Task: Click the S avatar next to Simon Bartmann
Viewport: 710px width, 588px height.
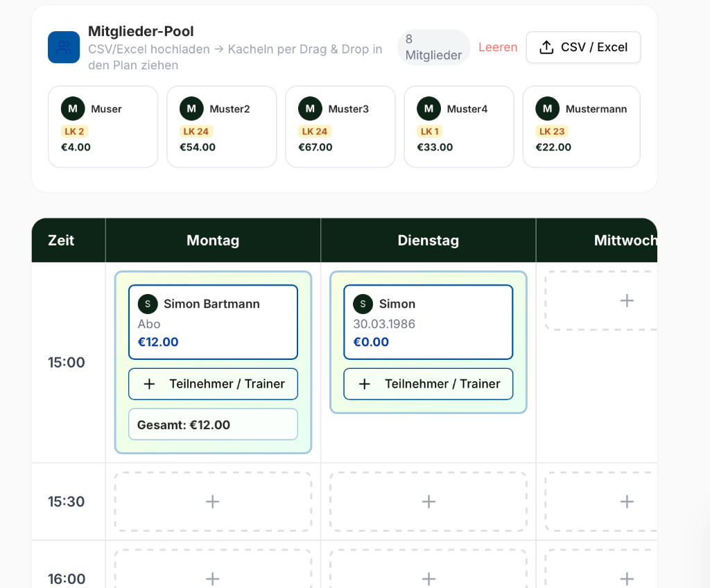Action: 148,304
